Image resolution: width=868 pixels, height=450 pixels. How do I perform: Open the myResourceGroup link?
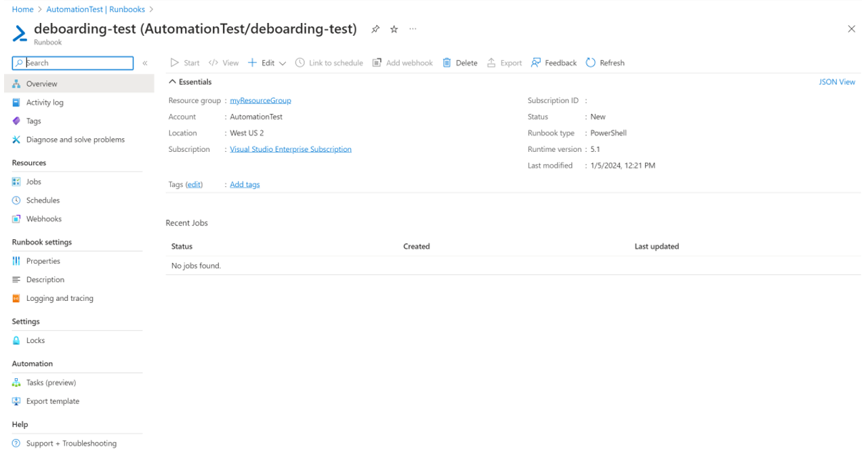pyautogui.click(x=260, y=100)
